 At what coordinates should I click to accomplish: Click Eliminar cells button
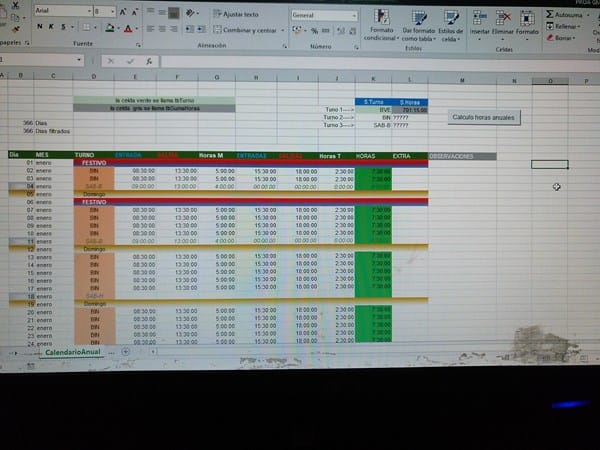503,24
